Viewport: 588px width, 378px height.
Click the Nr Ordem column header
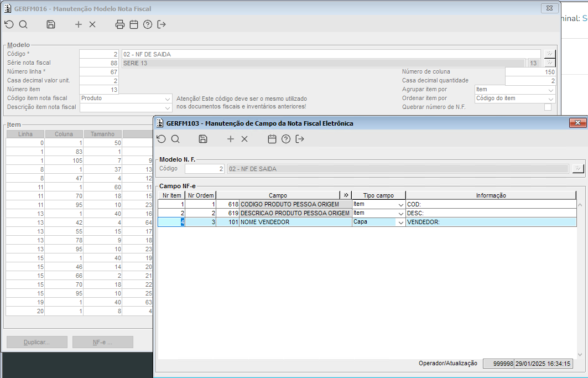click(x=201, y=195)
